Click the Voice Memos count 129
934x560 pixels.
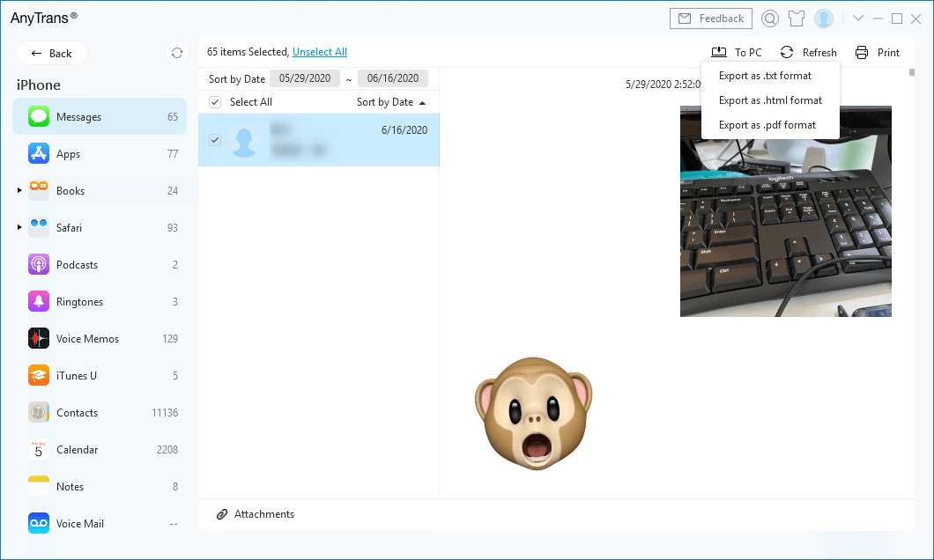[170, 339]
